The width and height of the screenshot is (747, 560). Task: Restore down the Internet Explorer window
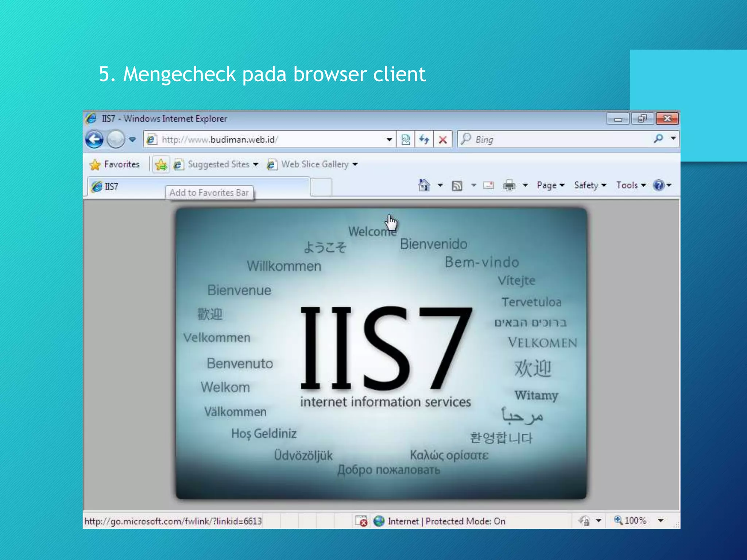coord(642,119)
